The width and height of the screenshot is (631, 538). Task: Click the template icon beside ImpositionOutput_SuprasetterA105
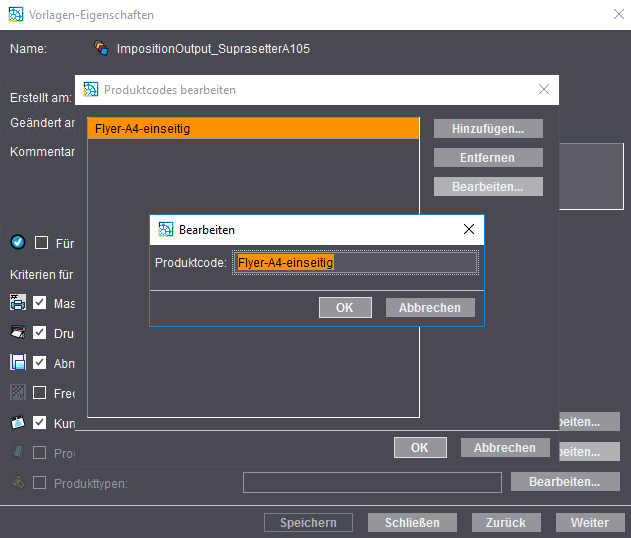pos(101,48)
